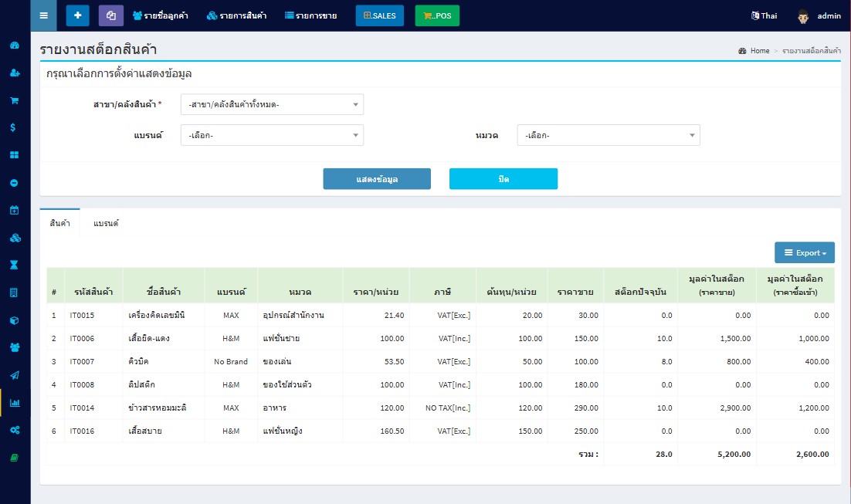Open รายการขาย sales list menu
Screen dimensions: 851x504
tap(311, 15)
